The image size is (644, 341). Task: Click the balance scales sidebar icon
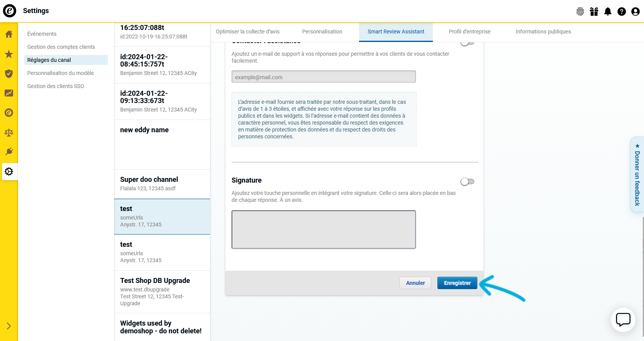point(9,133)
